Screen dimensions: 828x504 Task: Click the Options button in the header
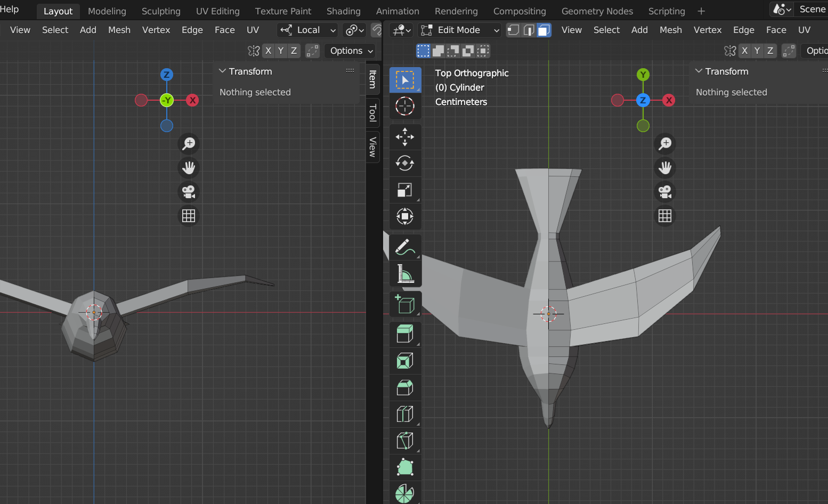[x=350, y=51]
